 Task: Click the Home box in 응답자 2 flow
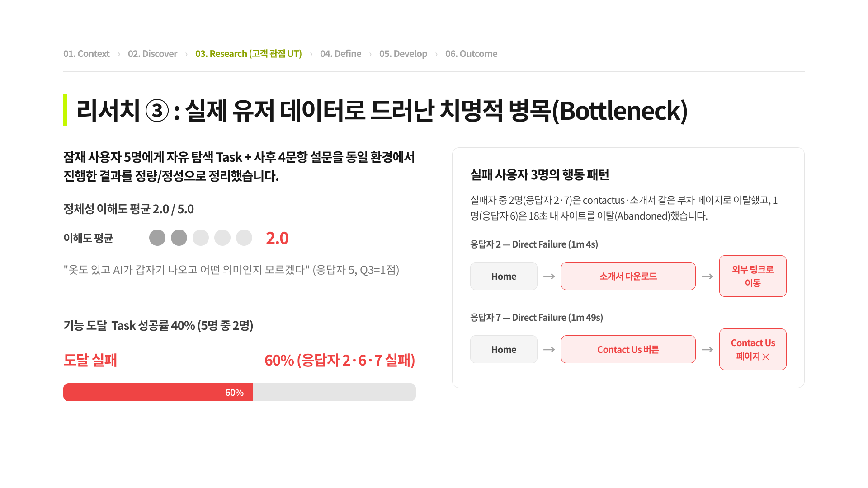504,276
